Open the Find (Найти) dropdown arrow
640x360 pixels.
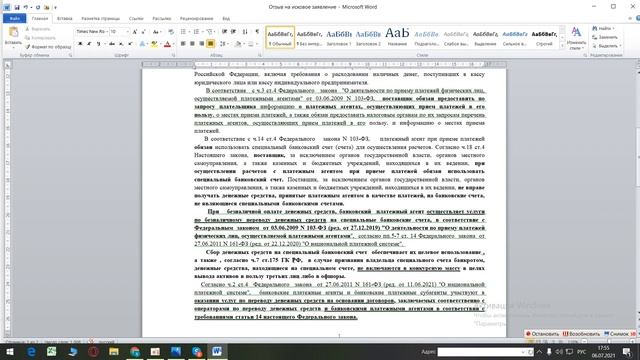coord(613,29)
